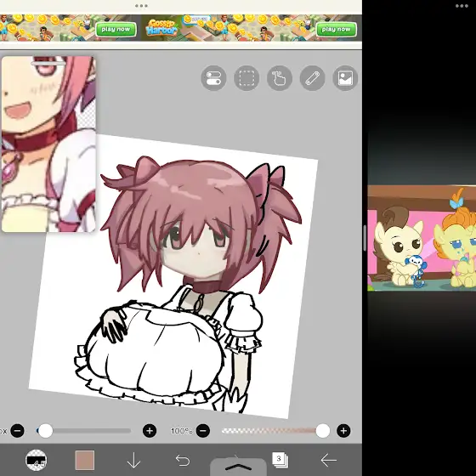Click the opacity slider knob
This screenshot has width=476, height=476.
click(323, 431)
